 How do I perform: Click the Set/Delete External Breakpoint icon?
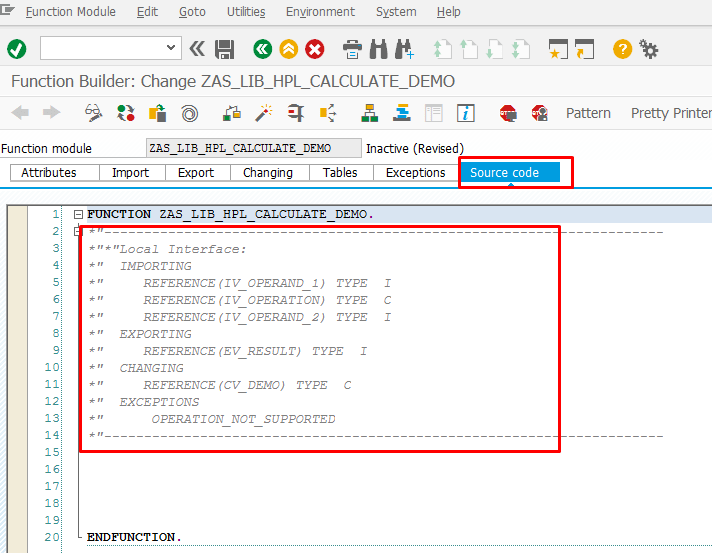[x=540, y=113]
